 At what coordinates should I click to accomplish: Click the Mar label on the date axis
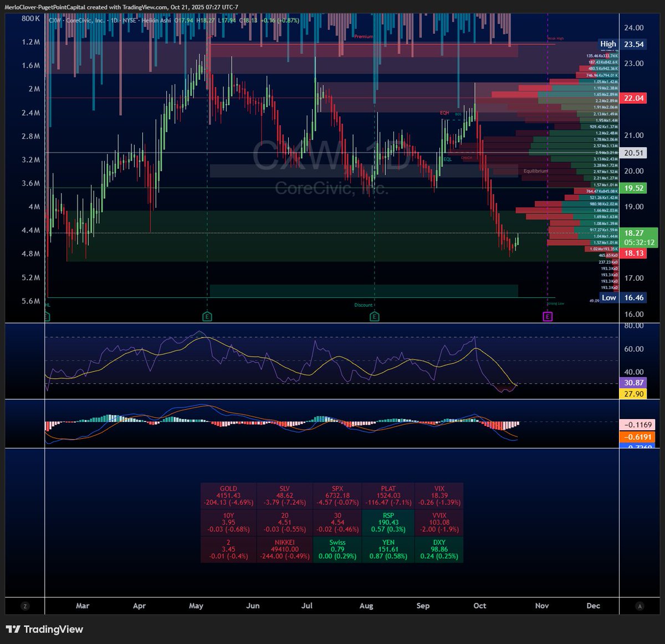[83, 606]
